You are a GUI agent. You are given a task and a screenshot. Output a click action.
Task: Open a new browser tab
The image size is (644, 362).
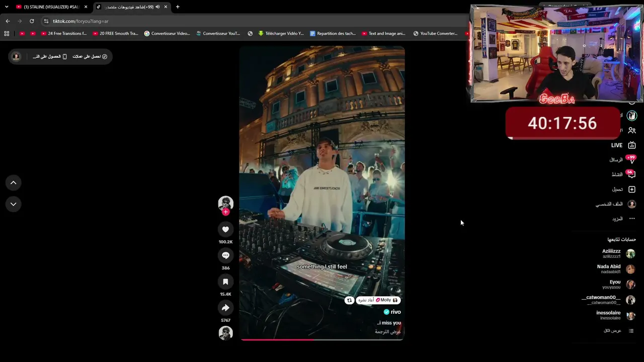point(178,7)
